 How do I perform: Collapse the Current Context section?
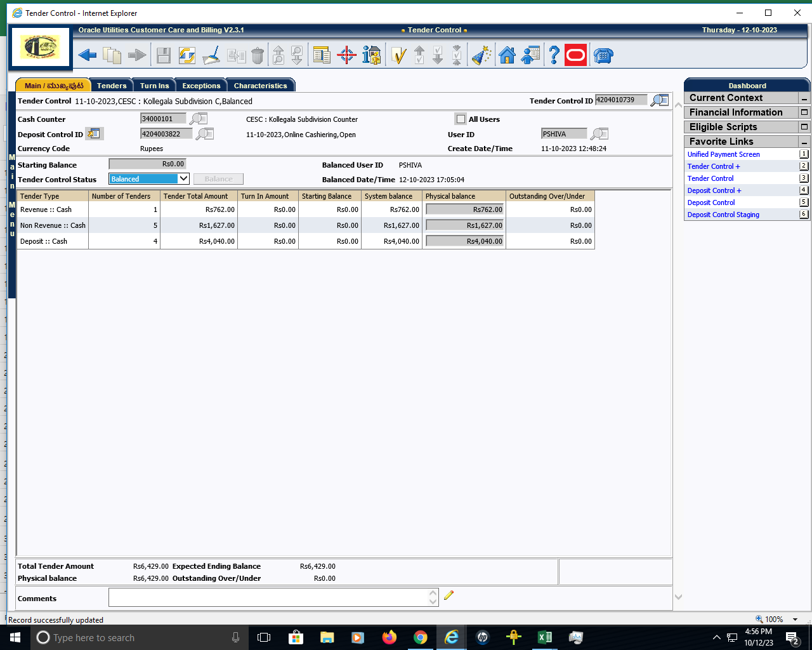click(x=804, y=98)
